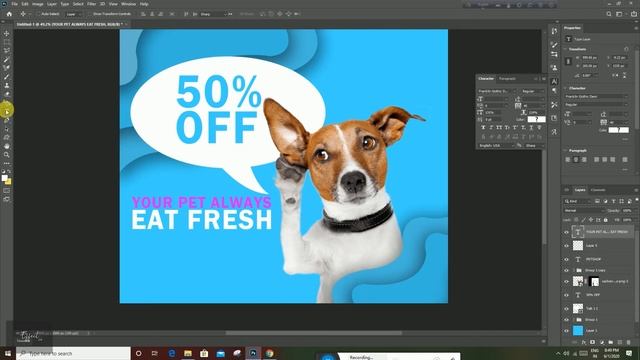Open the layer blend mode Normal dropdown
640x360 pixels.
point(584,211)
